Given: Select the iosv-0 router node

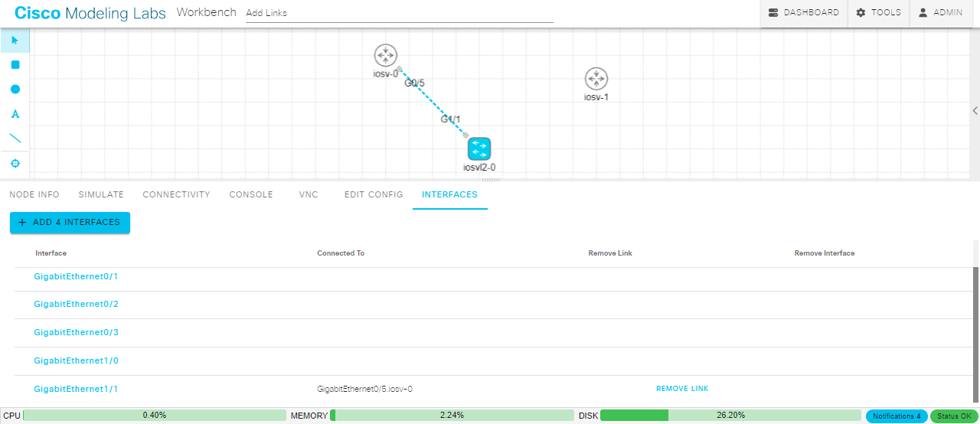Looking at the screenshot, I should point(386,56).
